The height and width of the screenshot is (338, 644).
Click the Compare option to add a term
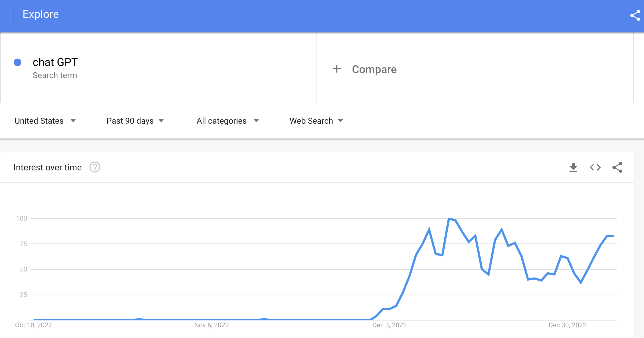374,69
